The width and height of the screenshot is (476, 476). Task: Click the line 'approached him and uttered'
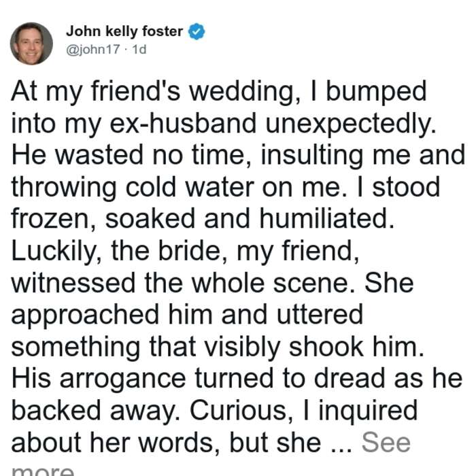(x=187, y=316)
